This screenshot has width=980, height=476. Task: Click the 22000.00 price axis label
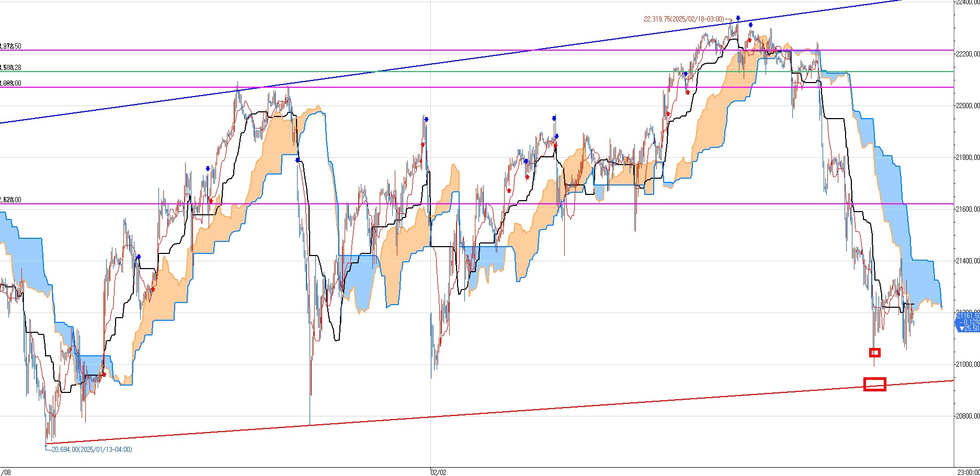[967, 106]
